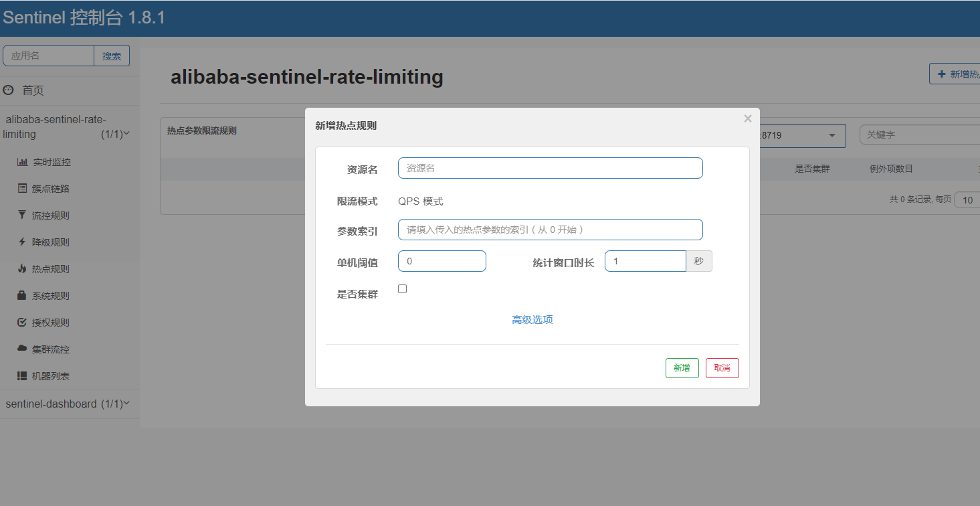Click the 秒 unit label
The height and width of the screenshot is (506, 980).
[x=699, y=261]
